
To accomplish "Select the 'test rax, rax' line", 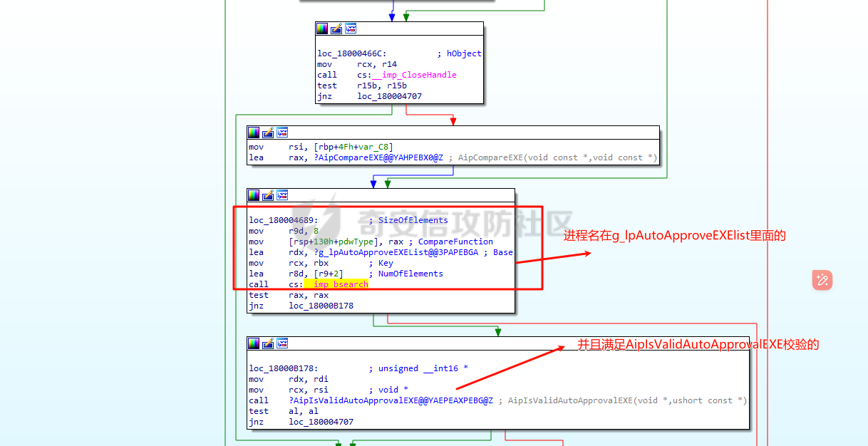I will click(289, 295).
